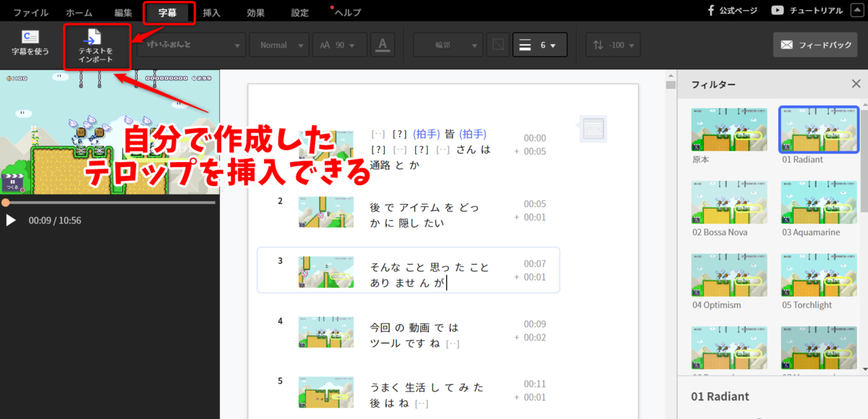868x419 pixels.
Task: Open the font family dropdown
Action: (x=192, y=45)
